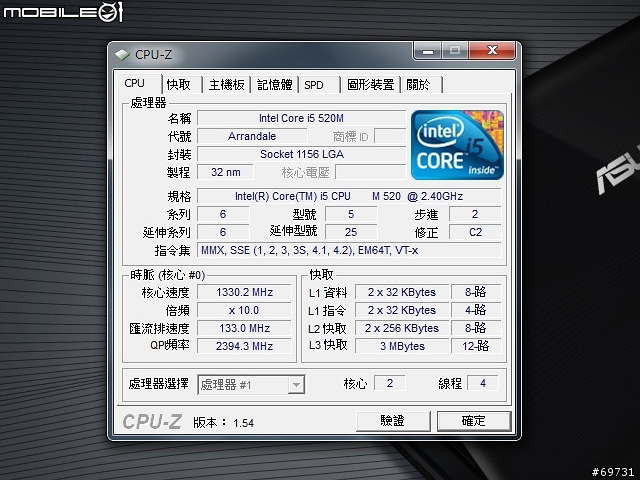Click the core speed 1330.2 MHz value

(244, 292)
